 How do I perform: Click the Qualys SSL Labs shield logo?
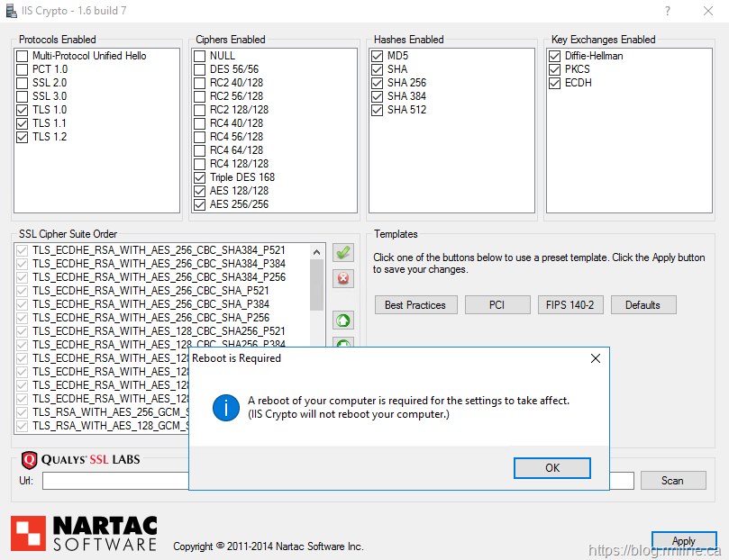coord(29,460)
